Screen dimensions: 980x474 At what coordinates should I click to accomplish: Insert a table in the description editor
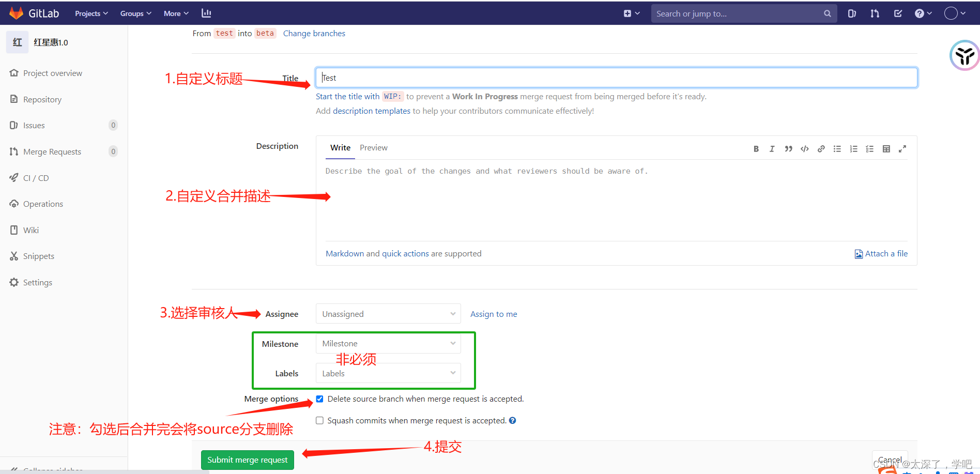coord(886,148)
